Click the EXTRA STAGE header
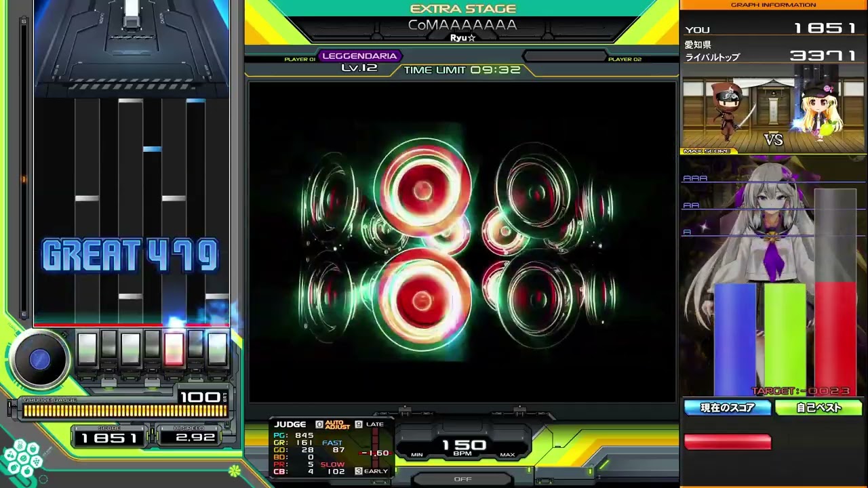The height and width of the screenshot is (488, 868). (463, 9)
